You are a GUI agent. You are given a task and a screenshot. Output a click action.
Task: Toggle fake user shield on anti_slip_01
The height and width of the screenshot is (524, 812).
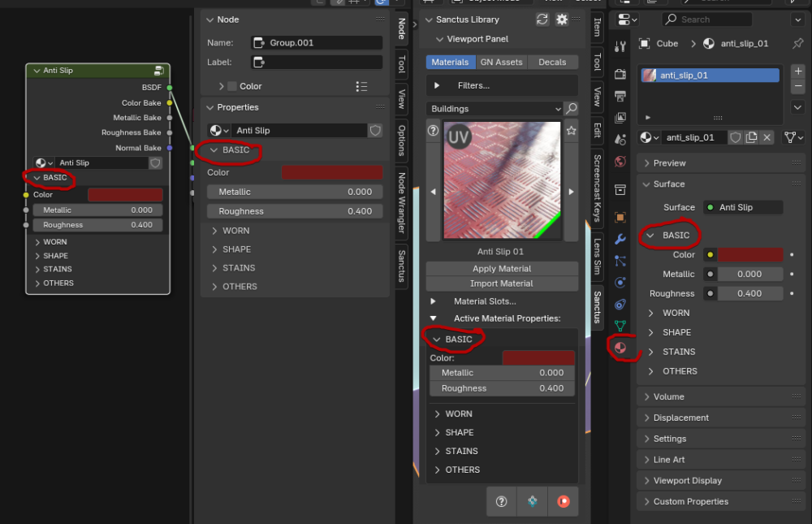coord(736,137)
